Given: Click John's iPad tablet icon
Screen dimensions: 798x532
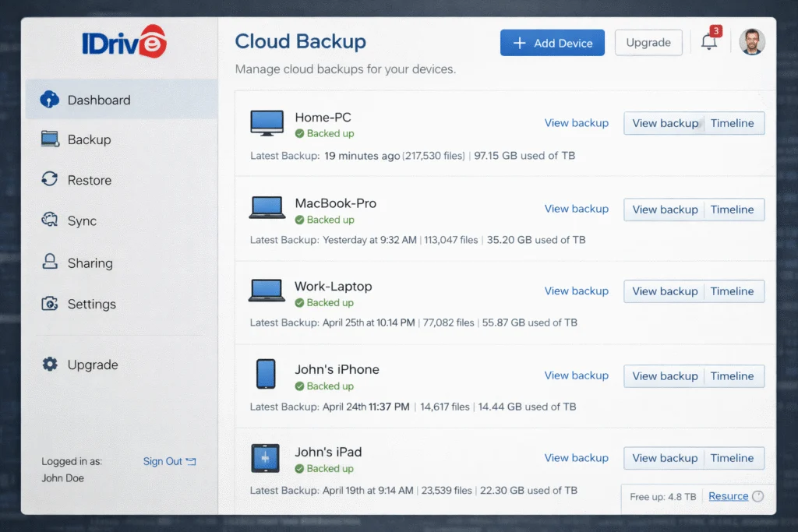Looking at the screenshot, I should click(x=266, y=458).
